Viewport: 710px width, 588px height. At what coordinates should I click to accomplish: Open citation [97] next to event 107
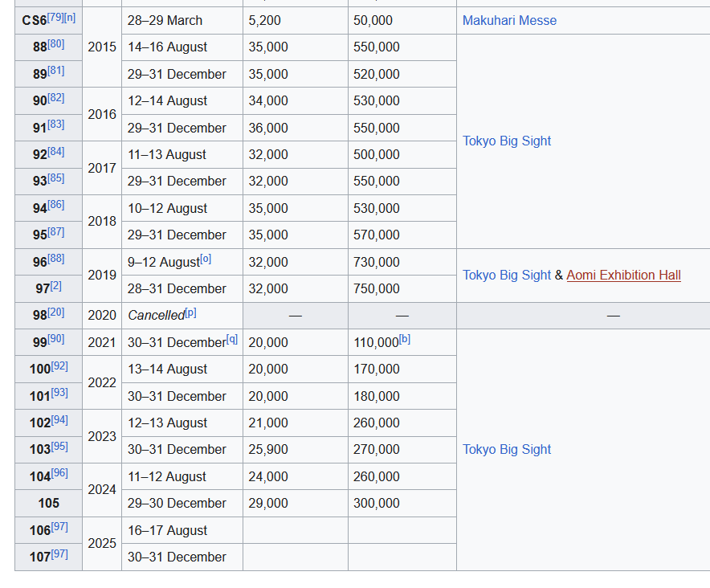click(59, 554)
